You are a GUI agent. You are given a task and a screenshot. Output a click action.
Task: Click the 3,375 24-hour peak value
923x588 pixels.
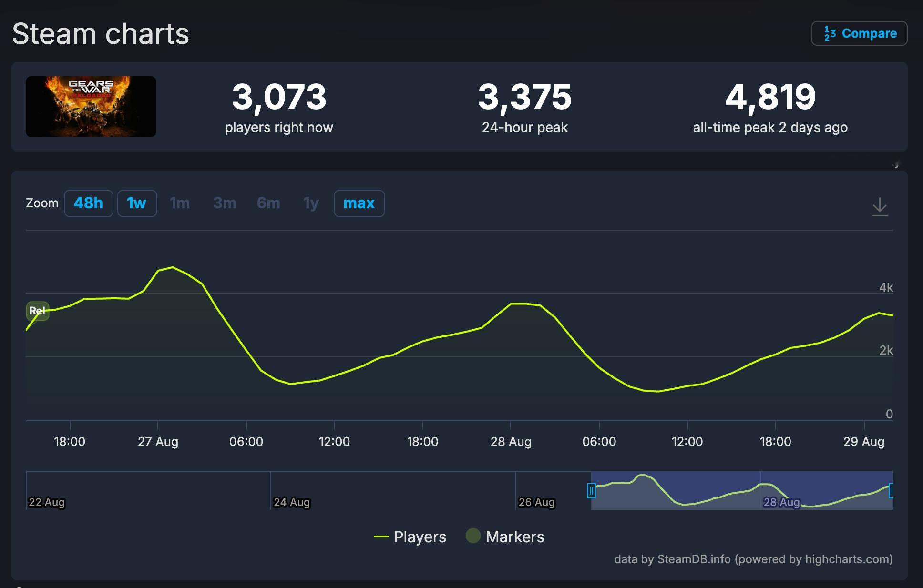524,97
